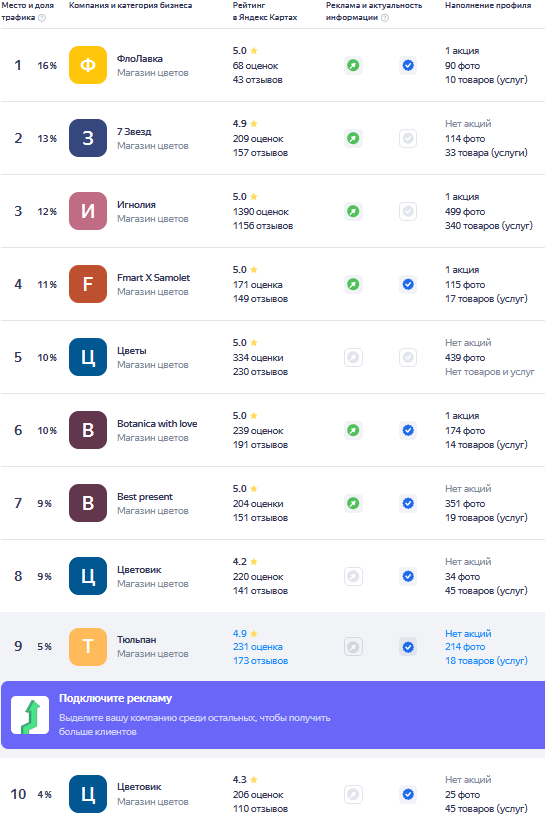Open the Тюльпан company name
Image resolution: width=545 pixels, height=825 pixels.
click(137, 640)
